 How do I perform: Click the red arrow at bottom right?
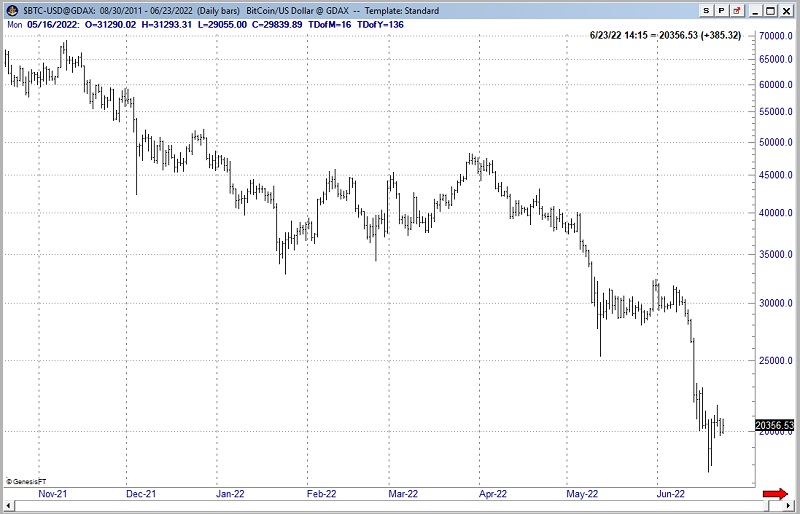click(x=775, y=494)
